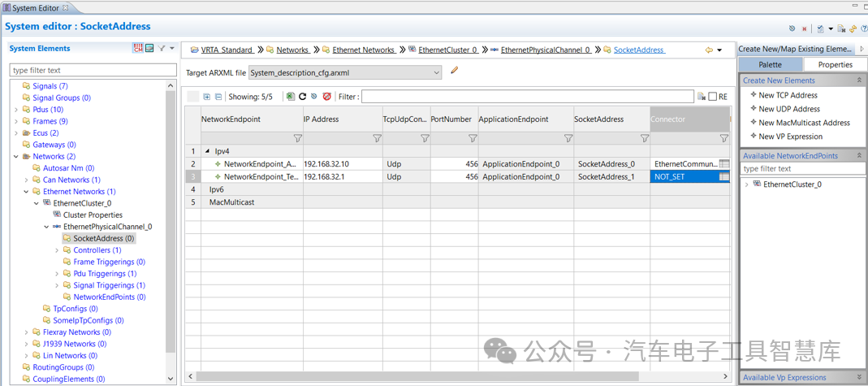Expand the Controllers (1) tree node
Screen dimensions: 868x386
click(x=57, y=250)
